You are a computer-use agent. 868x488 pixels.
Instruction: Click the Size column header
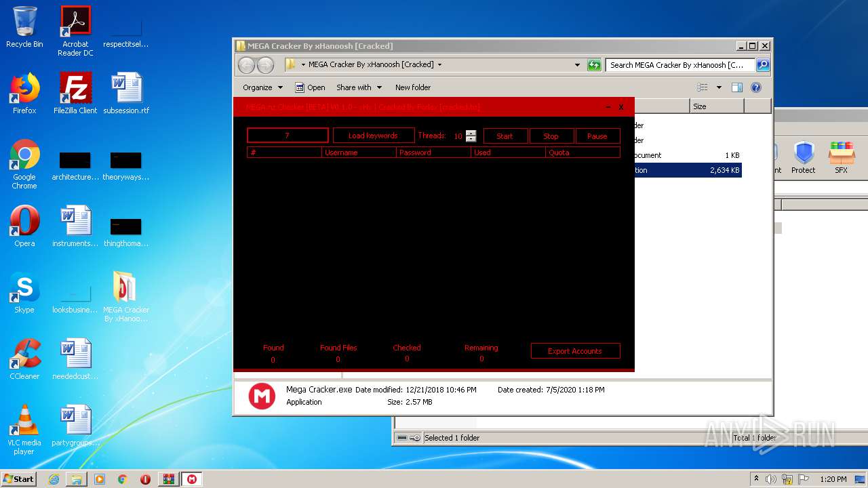(717, 106)
